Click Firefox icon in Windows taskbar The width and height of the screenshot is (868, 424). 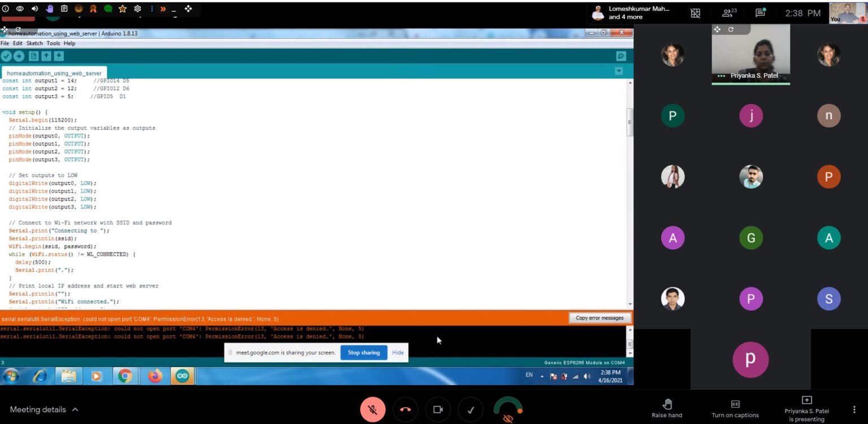click(155, 376)
